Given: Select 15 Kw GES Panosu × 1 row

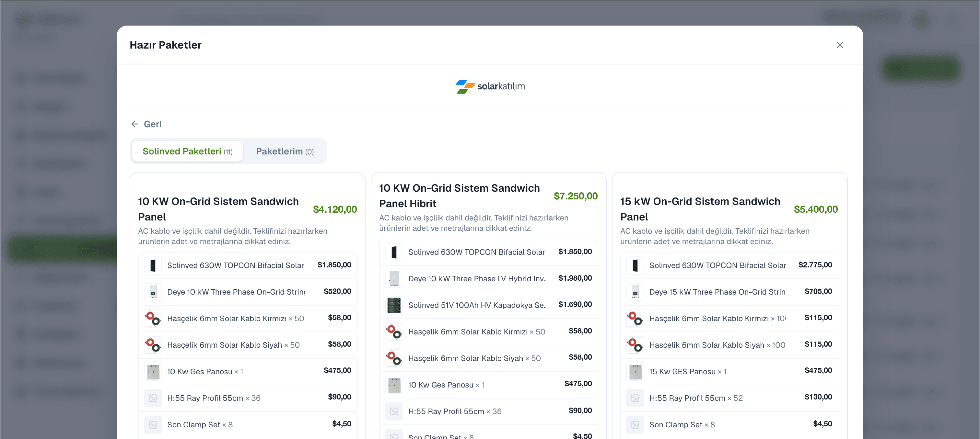Looking at the screenshot, I should tap(729, 371).
